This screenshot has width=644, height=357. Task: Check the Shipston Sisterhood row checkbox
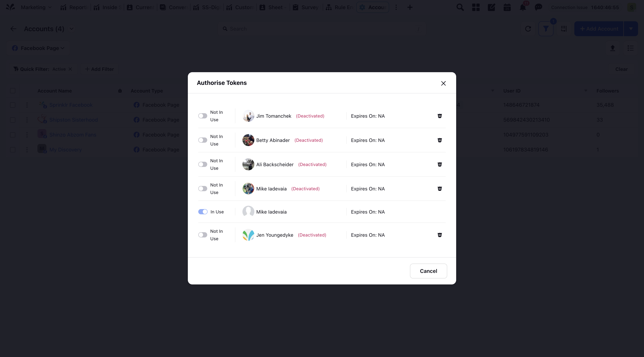(13, 120)
